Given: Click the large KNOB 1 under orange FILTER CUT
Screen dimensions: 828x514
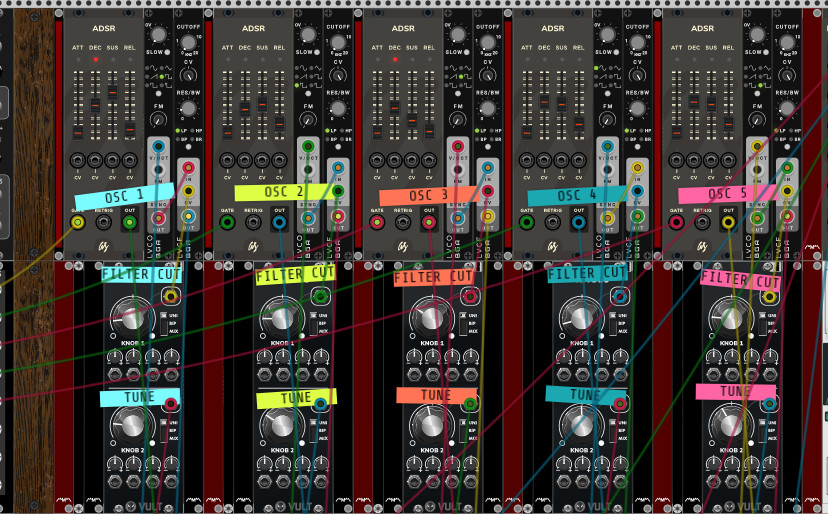Looking at the screenshot, I should click(431, 317).
